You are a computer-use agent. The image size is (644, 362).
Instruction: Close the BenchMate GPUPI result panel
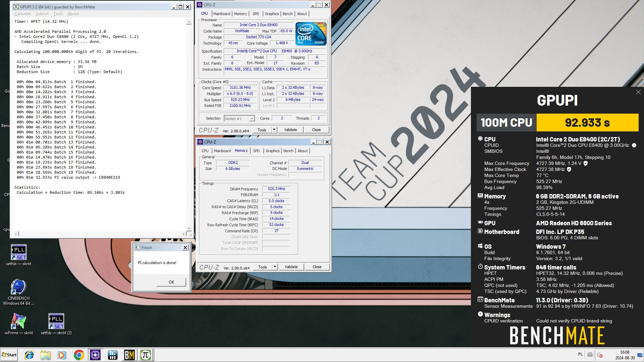pyautogui.click(x=638, y=92)
